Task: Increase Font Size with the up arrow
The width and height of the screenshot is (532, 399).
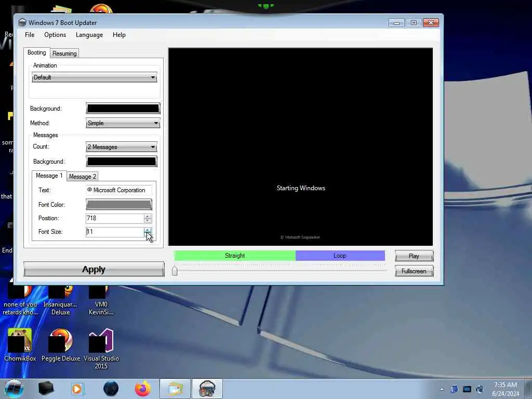Action: (x=147, y=230)
